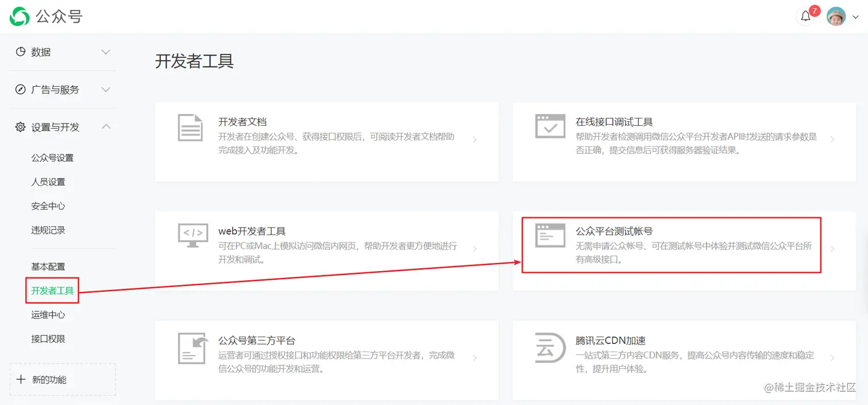Image resolution: width=868 pixels, height=405 pixels.
Task: Expand the 广告与服务 menu chevron
Action: 106,90
